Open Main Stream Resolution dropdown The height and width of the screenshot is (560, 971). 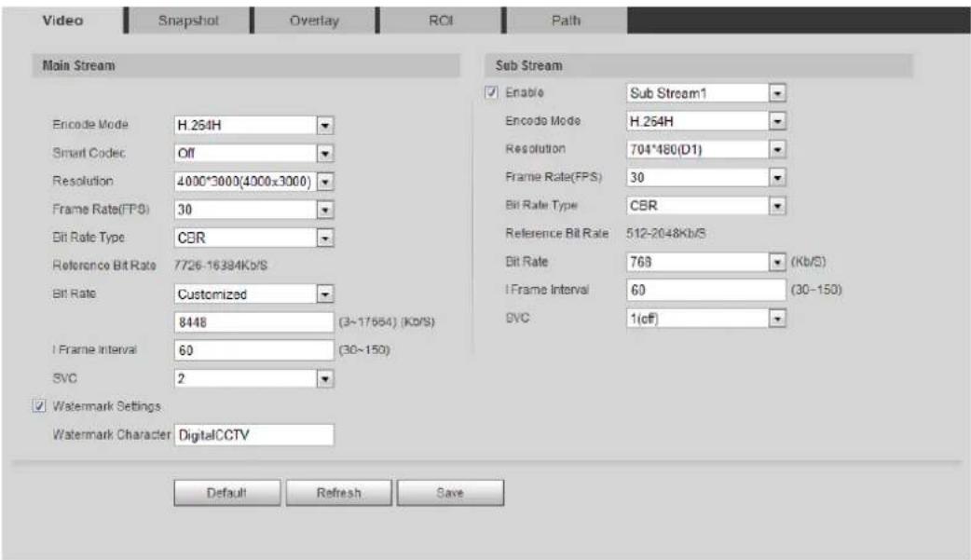[253, 182]
